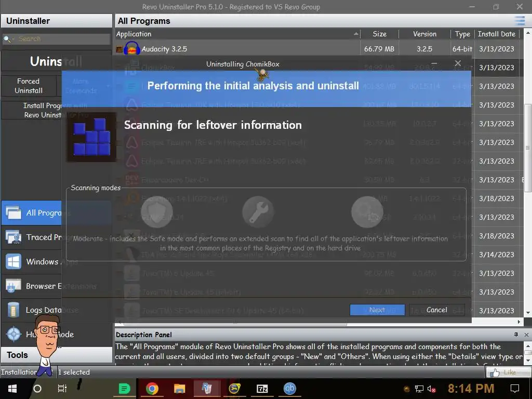Select the Advanced scanning mode icon

pyautogui.click(x=367, y=212)
